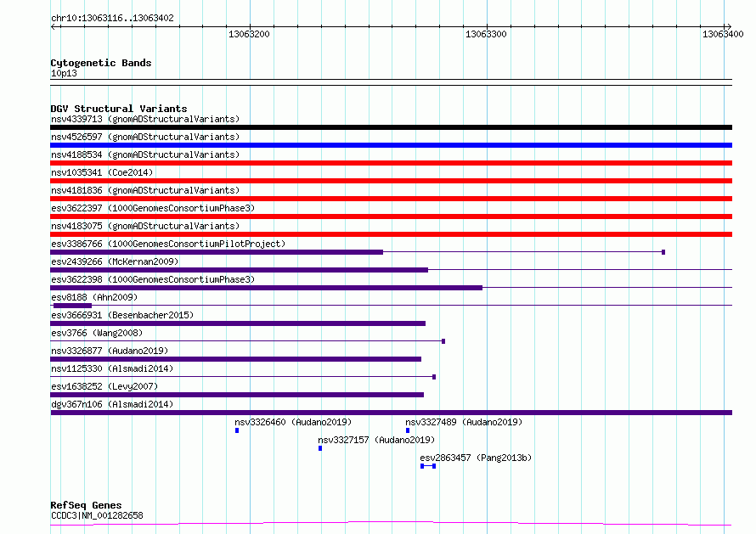This screenshot has width=756, height=534.
Task: Select the thick purple bar of esv3386766
Action: click(217, 252)
